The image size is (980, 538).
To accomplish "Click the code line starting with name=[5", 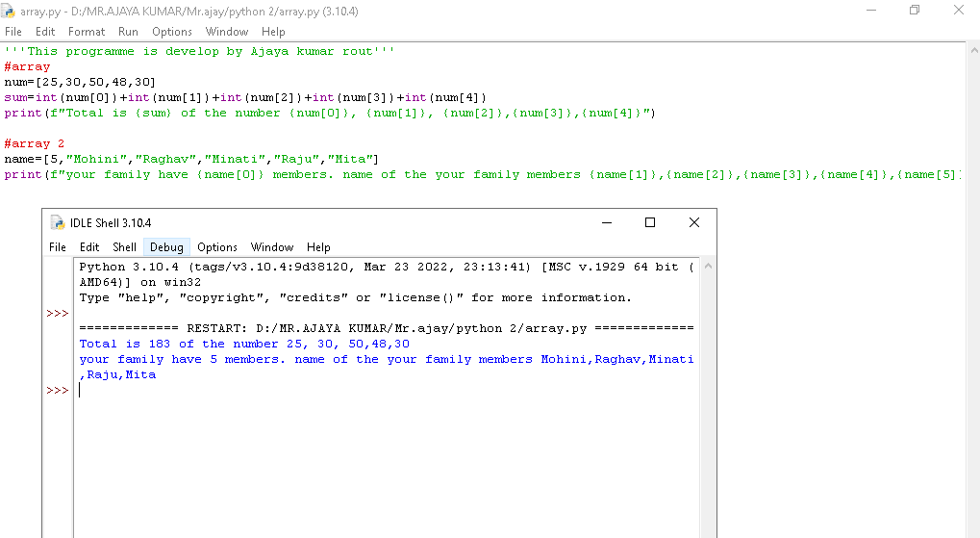I will click(x=192, y=159).
